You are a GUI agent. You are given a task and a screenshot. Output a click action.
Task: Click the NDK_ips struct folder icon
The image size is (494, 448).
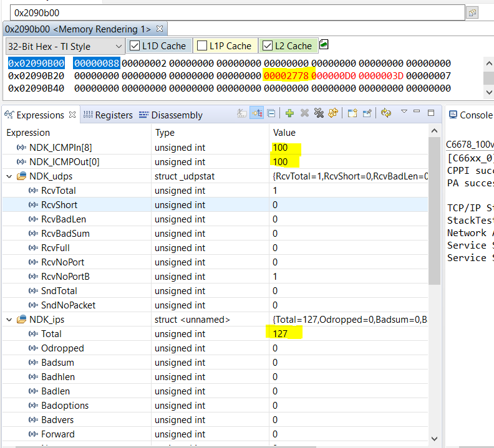coord(21,319)
